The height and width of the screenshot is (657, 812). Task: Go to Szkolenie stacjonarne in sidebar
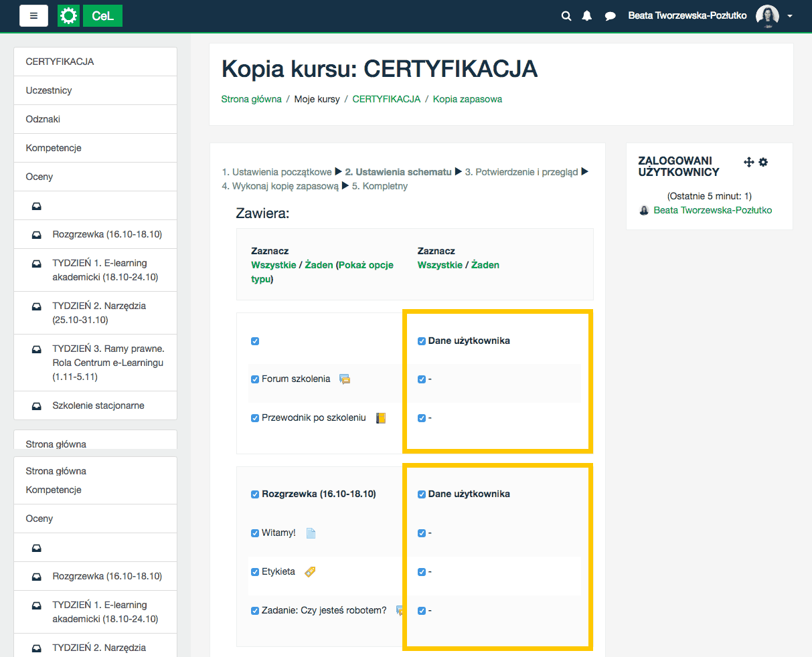pyautogui.click(x=95, y=405)
